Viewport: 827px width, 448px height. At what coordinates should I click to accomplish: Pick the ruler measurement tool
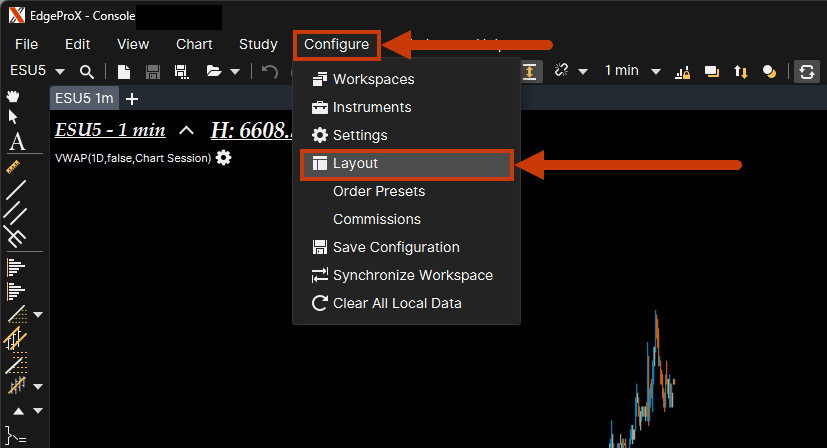(x=15, y=163)
